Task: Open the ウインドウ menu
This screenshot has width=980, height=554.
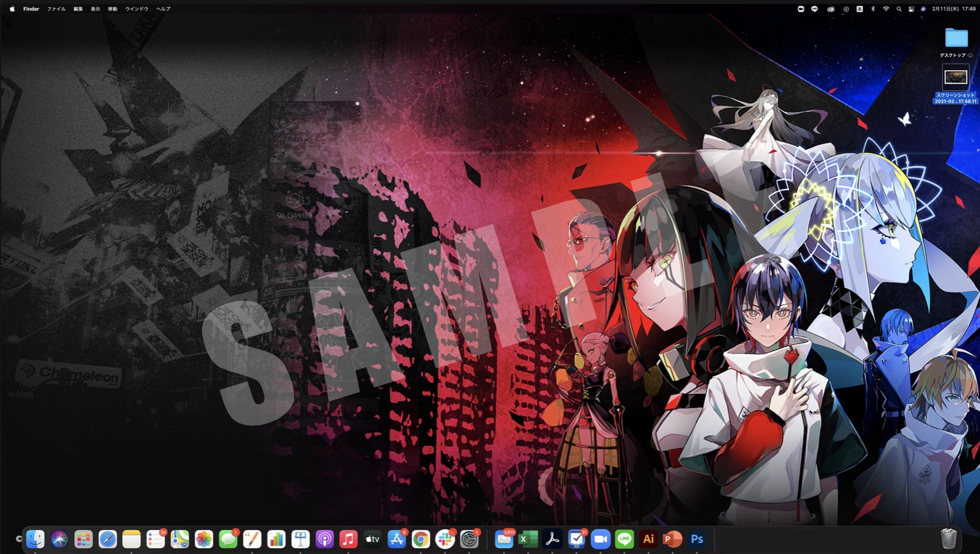Action: click(x=137, y=9)
